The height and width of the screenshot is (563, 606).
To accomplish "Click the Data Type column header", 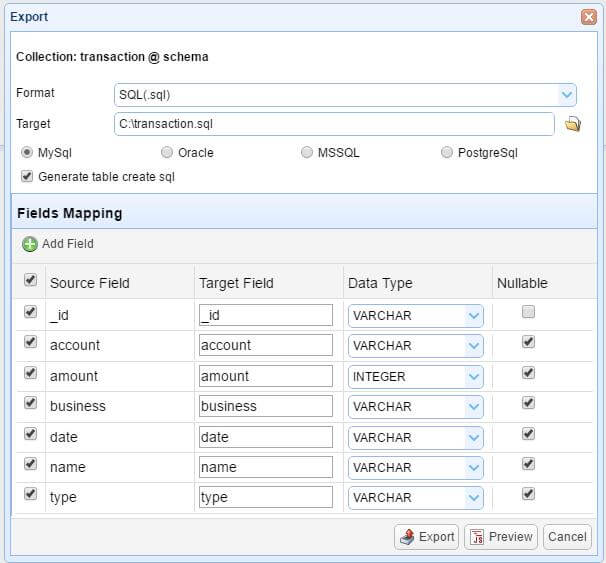I will coord(418,282).
